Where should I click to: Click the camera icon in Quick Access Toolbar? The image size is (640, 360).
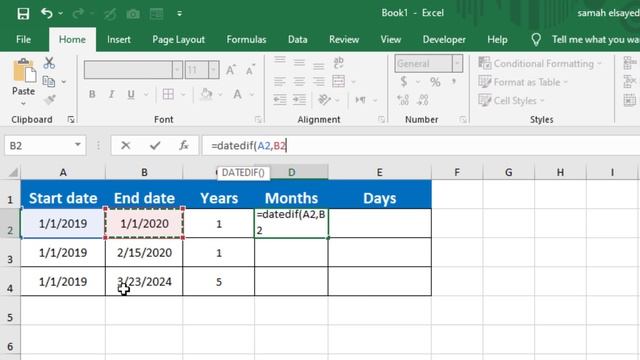click(133, 14)
